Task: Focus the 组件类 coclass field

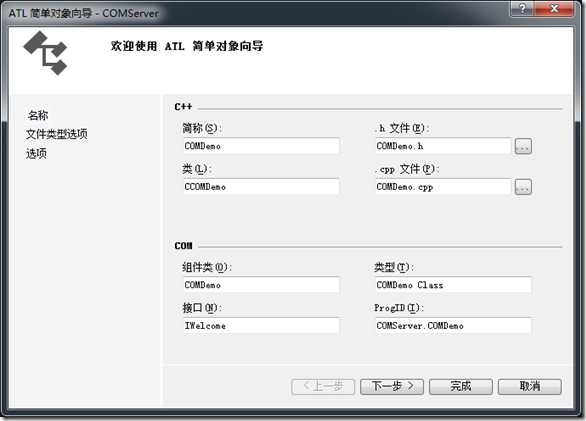Action: [x=261, y=285]
